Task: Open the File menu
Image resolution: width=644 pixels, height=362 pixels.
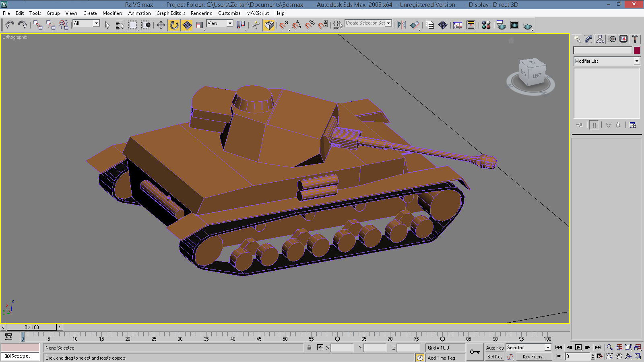Action: pyautogui.click(x=6, y=13)
